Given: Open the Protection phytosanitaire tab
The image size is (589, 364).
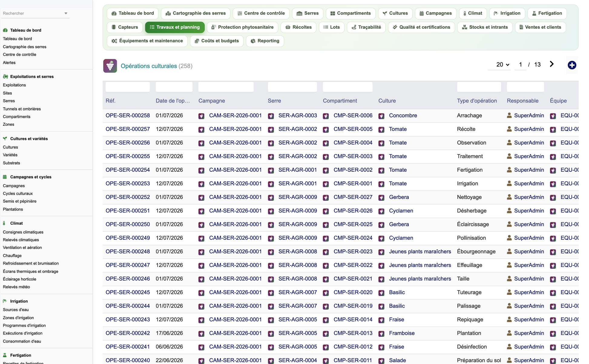Looking at the screenshot, I should (x=242, y=27).
